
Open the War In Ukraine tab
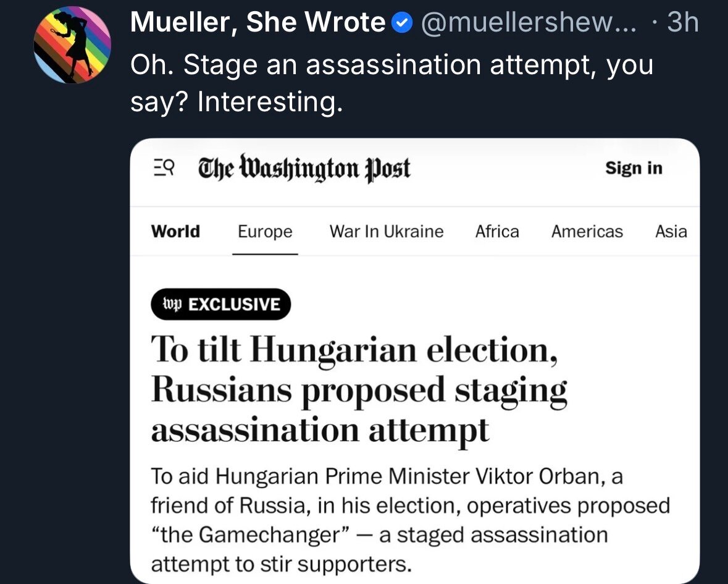point(387,232)
